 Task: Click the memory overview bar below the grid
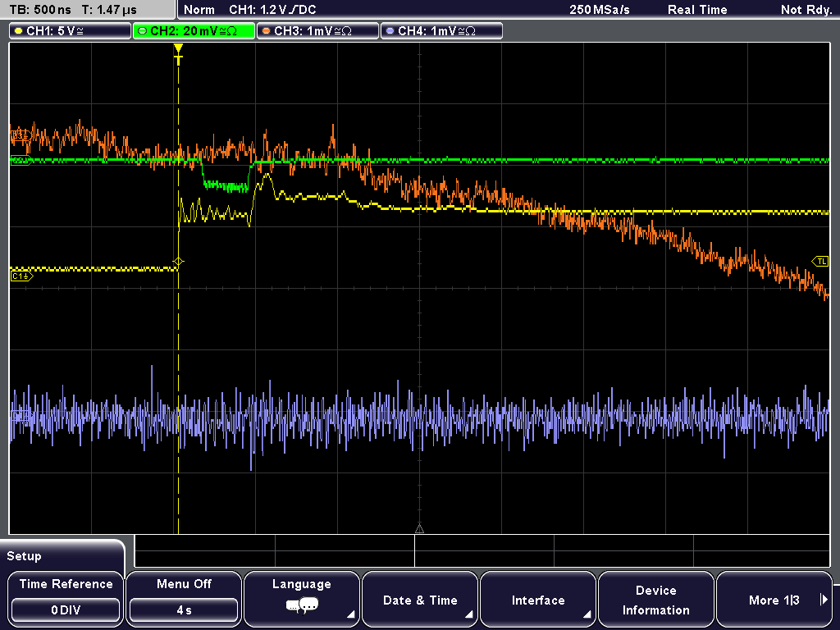pos(482,550)
